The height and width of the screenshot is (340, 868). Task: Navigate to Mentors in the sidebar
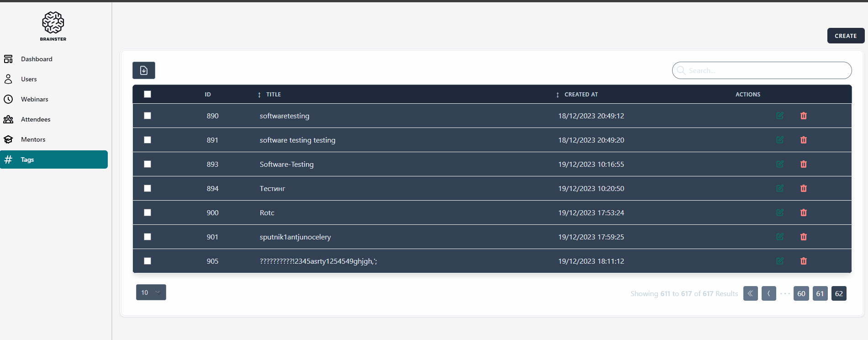point(33,139)
